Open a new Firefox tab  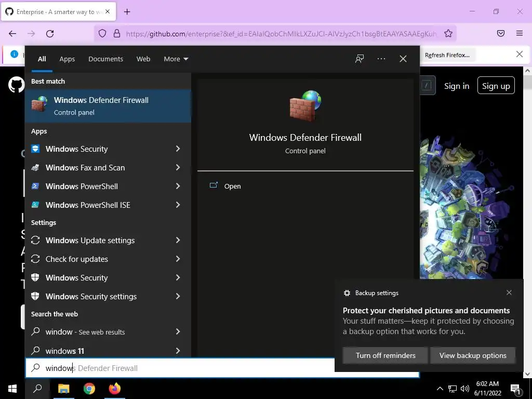pyautogui.click(x=127, y=12)
